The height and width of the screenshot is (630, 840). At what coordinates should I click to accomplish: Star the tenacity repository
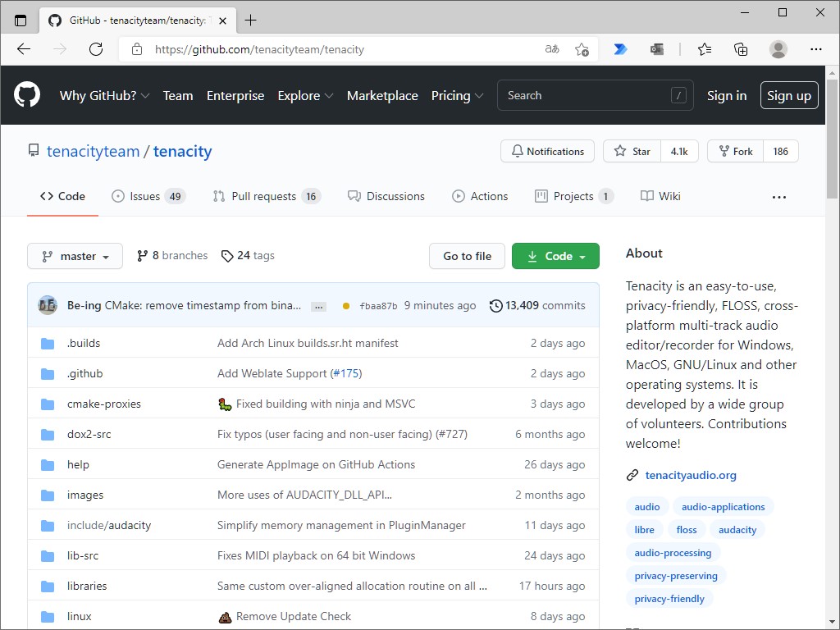pos(632,151)
